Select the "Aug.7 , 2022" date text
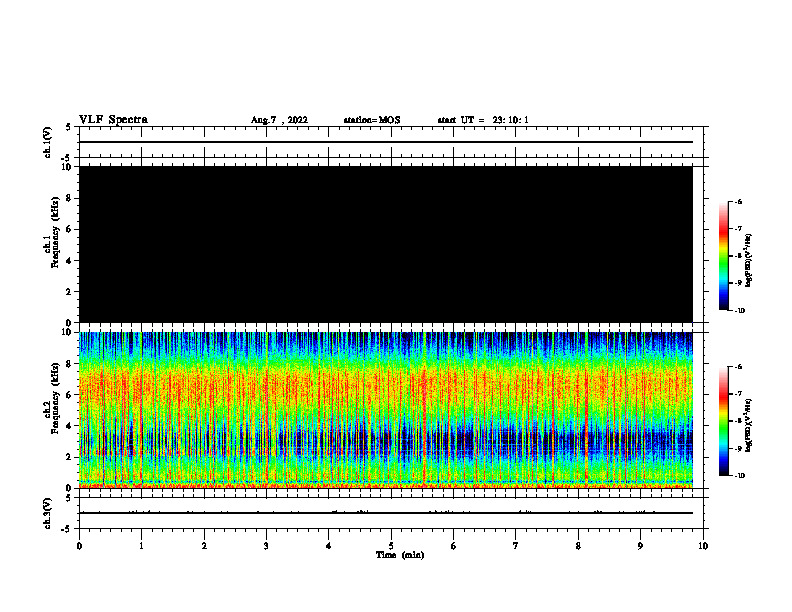Image resolution: width=792 pixels, height=612 pixels. (x=279, y=120)
